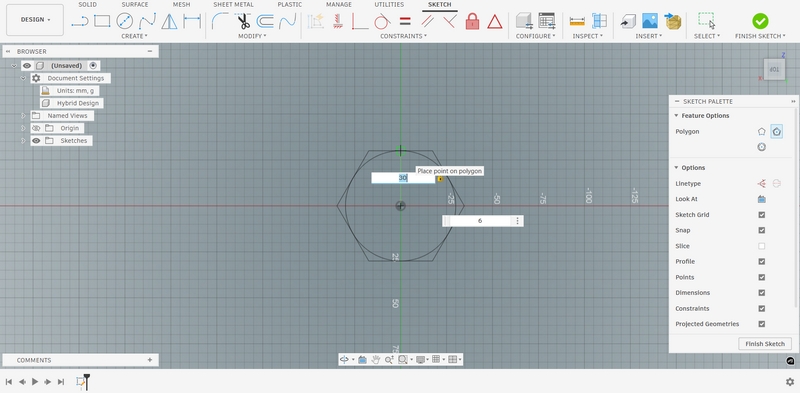Select the 2-Point Rectangle tool
The width and height of the screenshot is (800, 393).
102,21
